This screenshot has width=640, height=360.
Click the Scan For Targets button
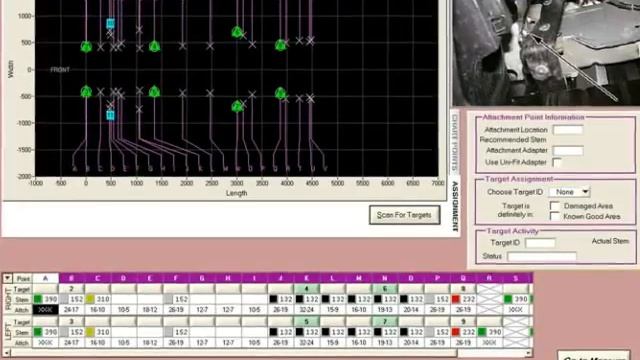(x=404, y=215)
